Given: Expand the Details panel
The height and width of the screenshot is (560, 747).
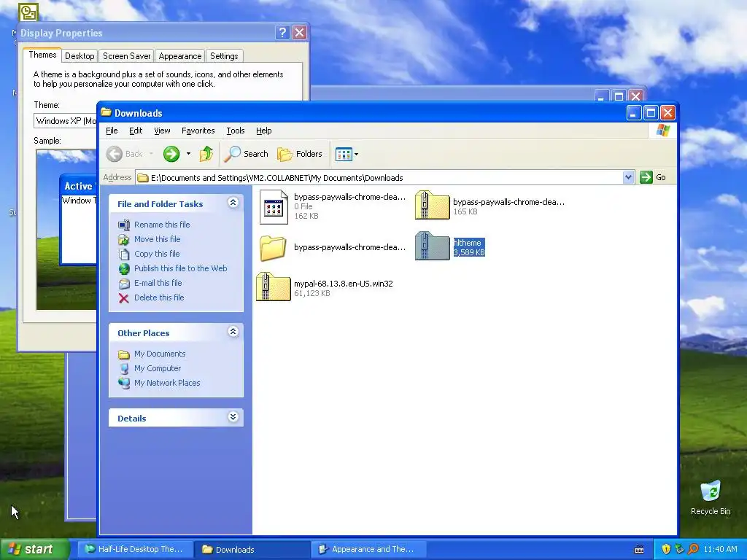Looking at the screenshot, I should click(233, 417).
